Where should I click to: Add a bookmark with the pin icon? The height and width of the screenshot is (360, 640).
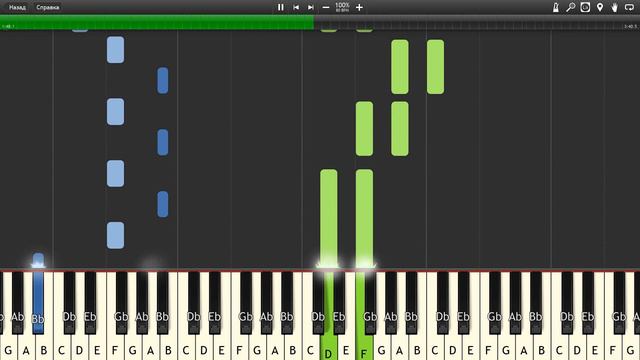point(600,7)
